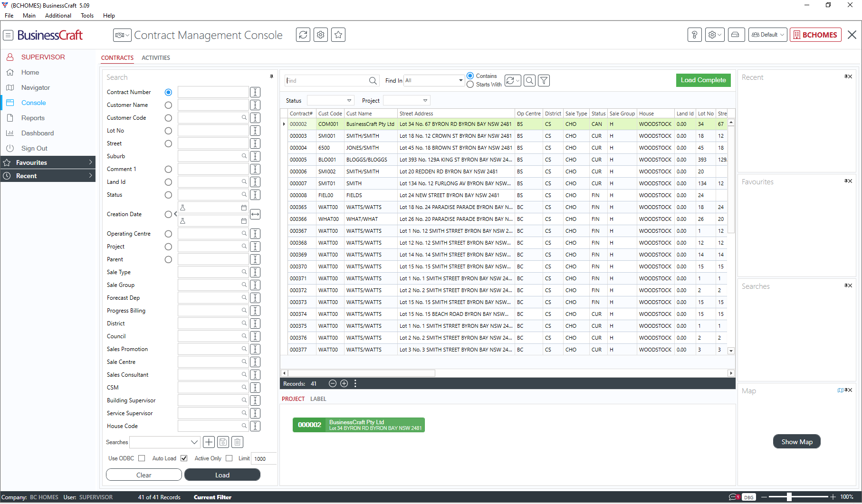
Task: Open the Default layout dropdown
Action: (x=768, y=35)
